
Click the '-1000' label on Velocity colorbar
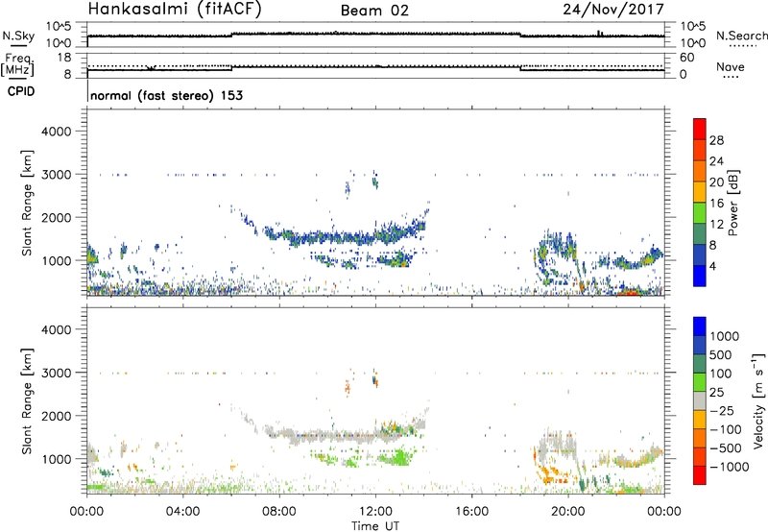click(730, 467)
